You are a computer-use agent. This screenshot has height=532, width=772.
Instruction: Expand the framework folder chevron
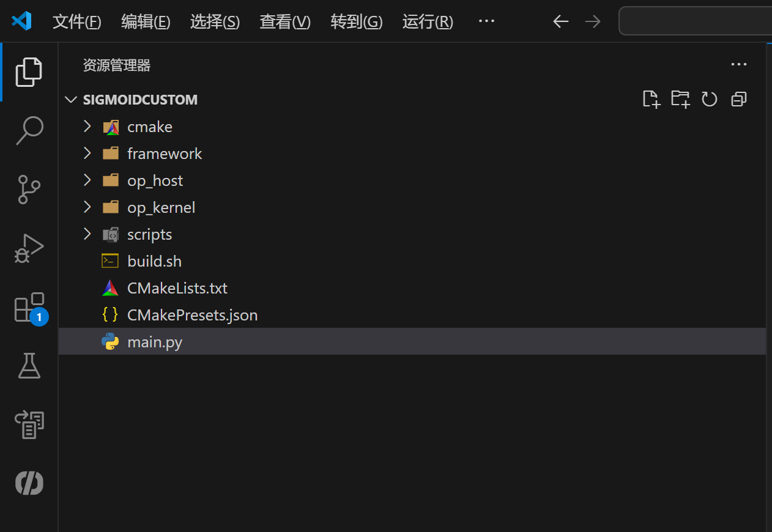coord(87,153)
